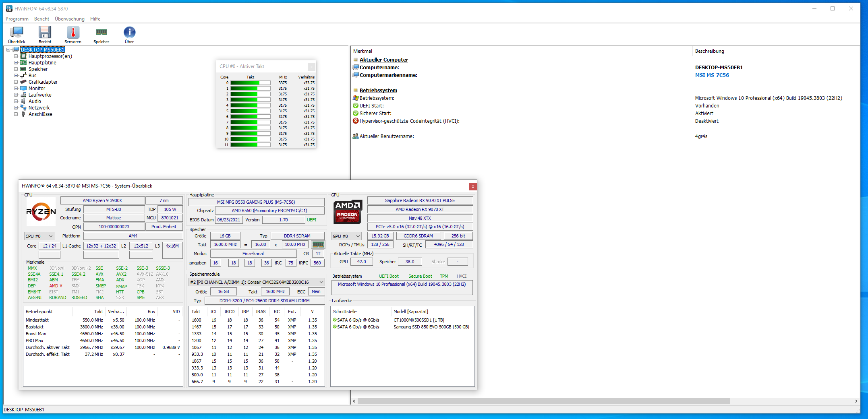Click the Monitor tree icon

point(23,89)
